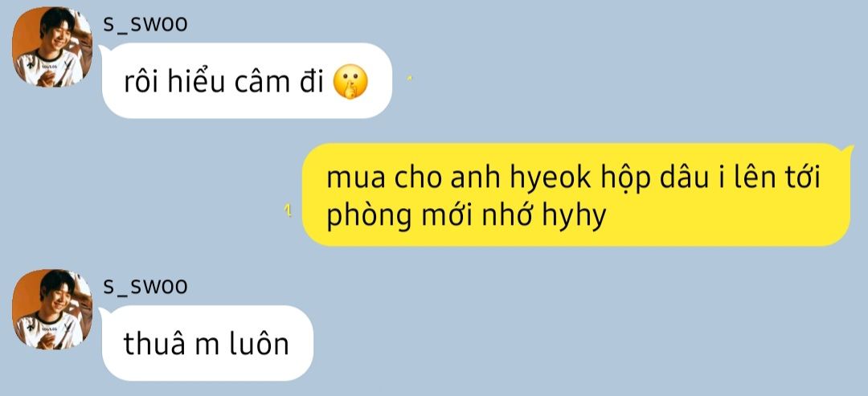
Task: Click the top s_swoo username label
Action: pos(145,23)
